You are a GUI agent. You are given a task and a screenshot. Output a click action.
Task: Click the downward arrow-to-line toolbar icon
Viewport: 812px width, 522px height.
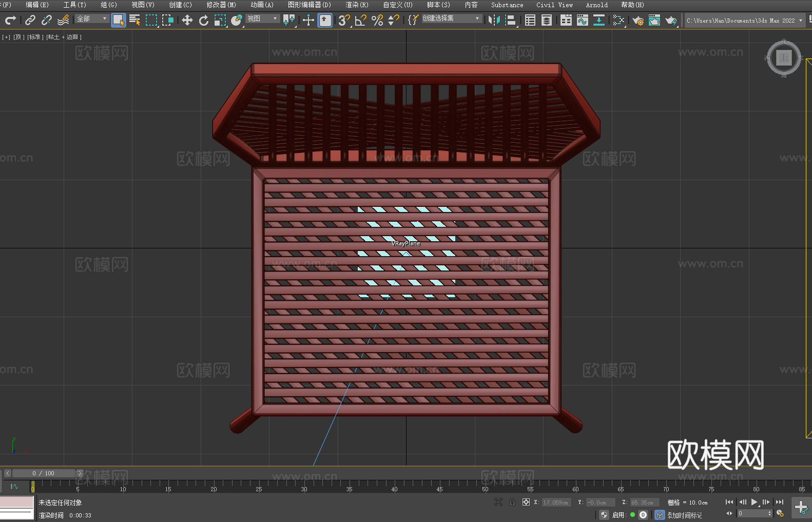599,20
